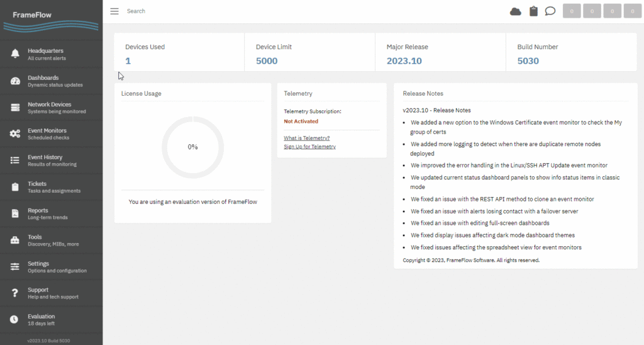
Task: Click the Network Devices server icon
Action: point(15,108)
